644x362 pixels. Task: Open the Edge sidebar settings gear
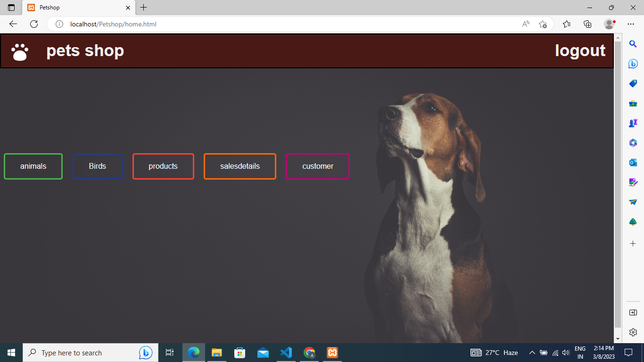pos(633,332)
